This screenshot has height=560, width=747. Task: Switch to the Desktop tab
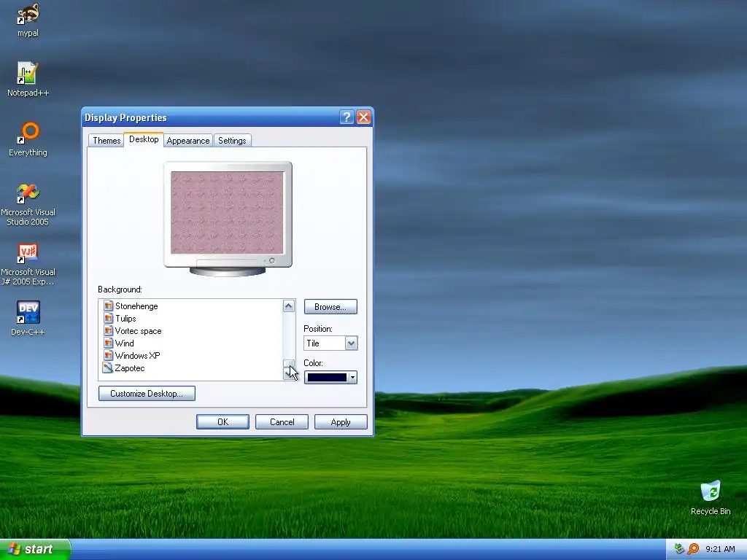144,139
